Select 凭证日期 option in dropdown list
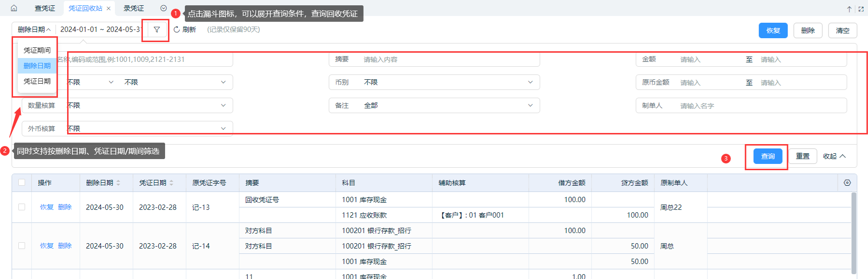Viewport: 868px width, 279px height. coord(37,81)
